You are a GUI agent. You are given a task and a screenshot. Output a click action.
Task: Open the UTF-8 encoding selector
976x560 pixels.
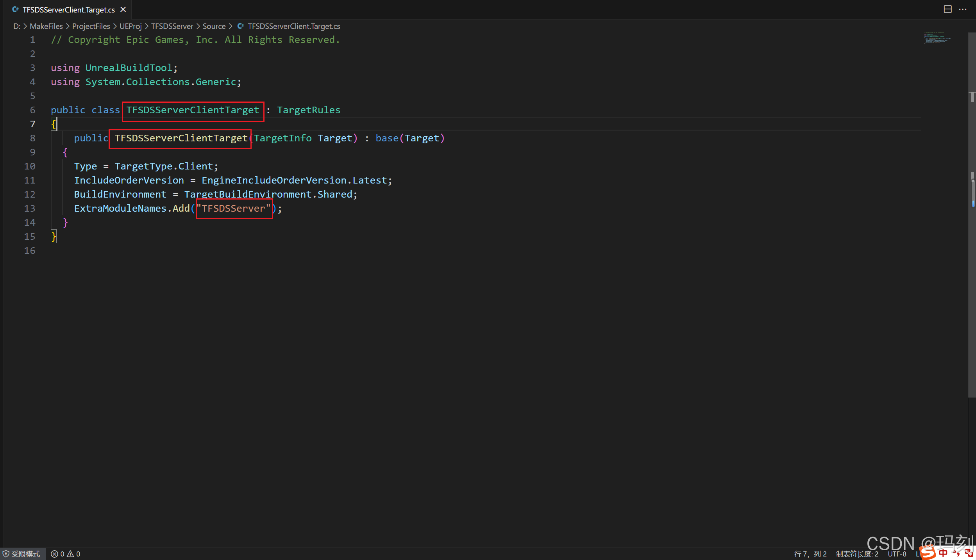pyautogui.click(x=897, y=554)
